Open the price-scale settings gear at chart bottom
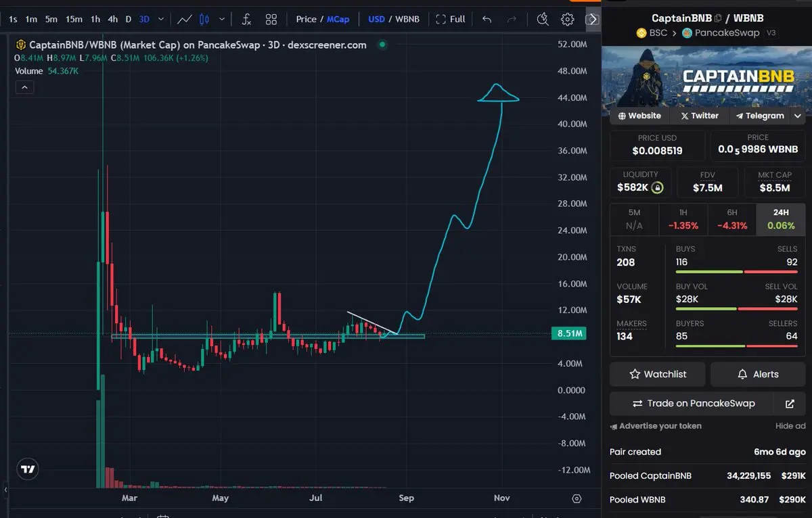This screenshot has width=812, height=518. click(x=577, y=499)
